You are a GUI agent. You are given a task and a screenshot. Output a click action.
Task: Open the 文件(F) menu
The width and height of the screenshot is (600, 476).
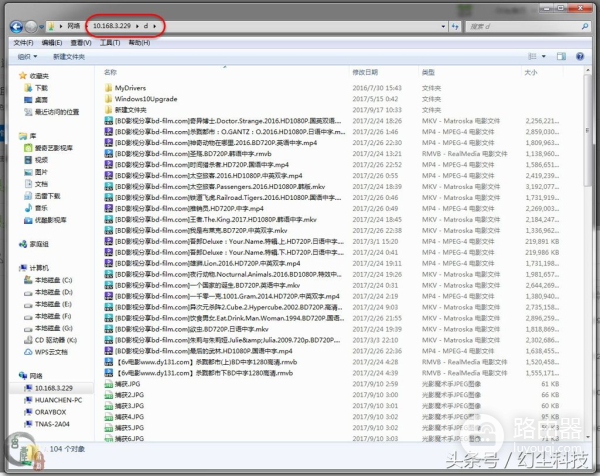(x=23, y=43)
